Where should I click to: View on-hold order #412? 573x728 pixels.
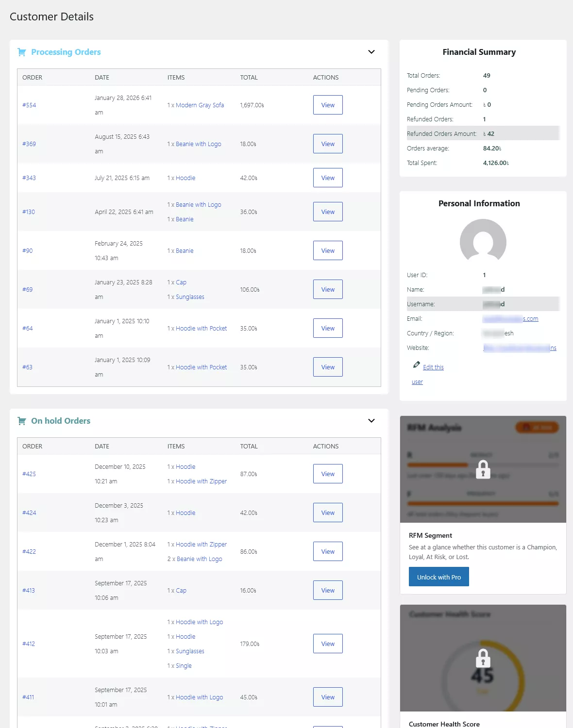[328, 644]
